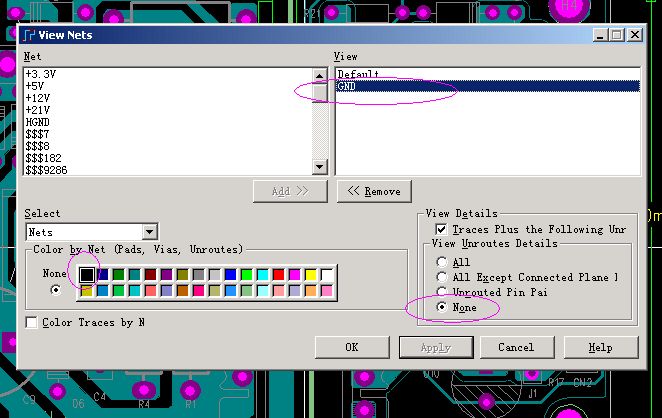Uncheck Traces Plus the Following Unr checkbox
The width and height of the screenshot is (662, 418).
pyautogui.click(x=441, y=229)
